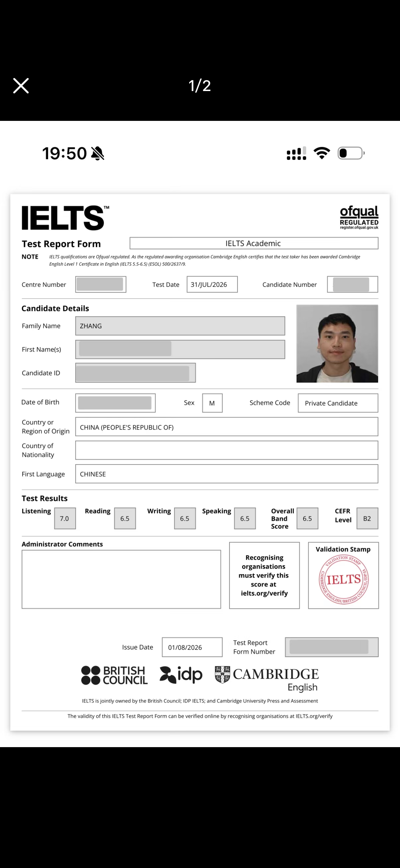Viewport: 400px width, 868px height.
Task: Tap the redacted Candidate Number box
Action: [352, 284]
